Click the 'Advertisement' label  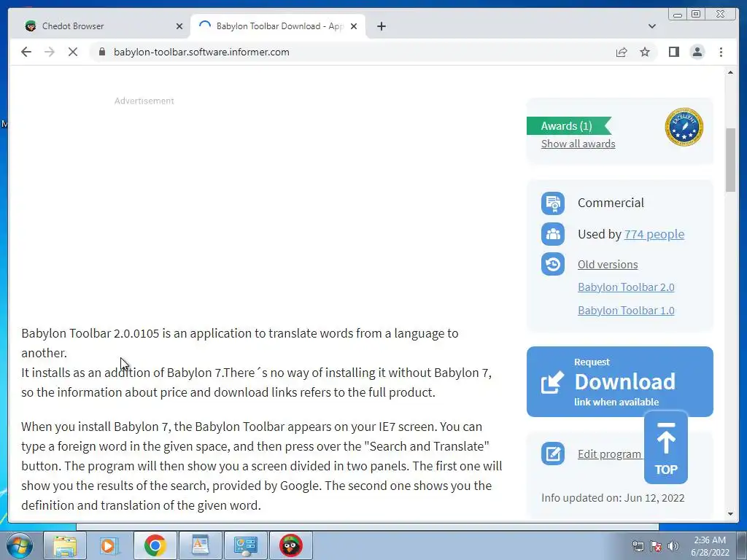tap(144, 101)
